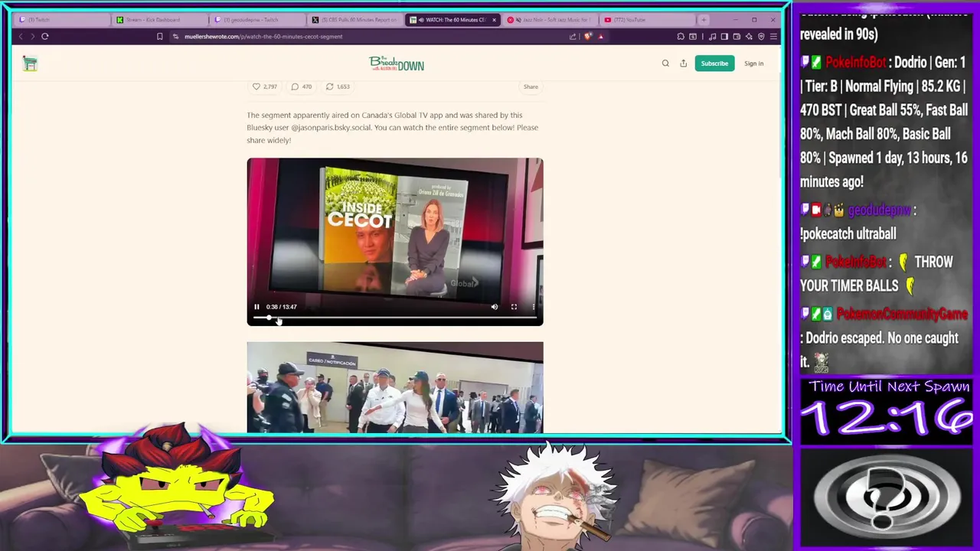Mute the video with the speaker icon

point(495,307)
